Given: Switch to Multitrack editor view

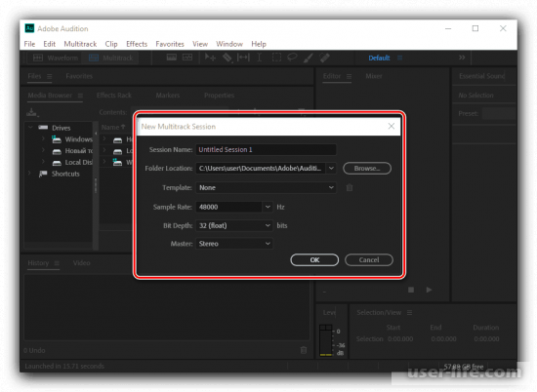Looking at the screenshot, I should coord(111,58).
